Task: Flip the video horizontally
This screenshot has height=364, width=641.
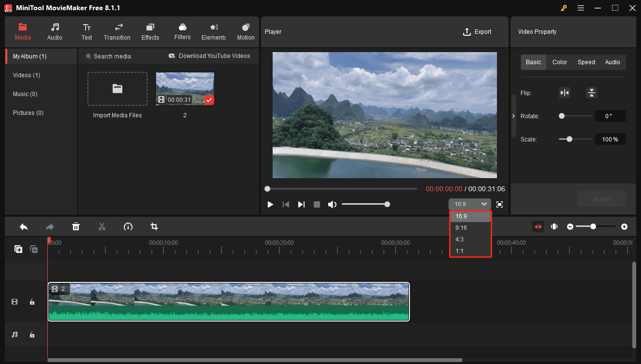Action: tap(565, 93)
